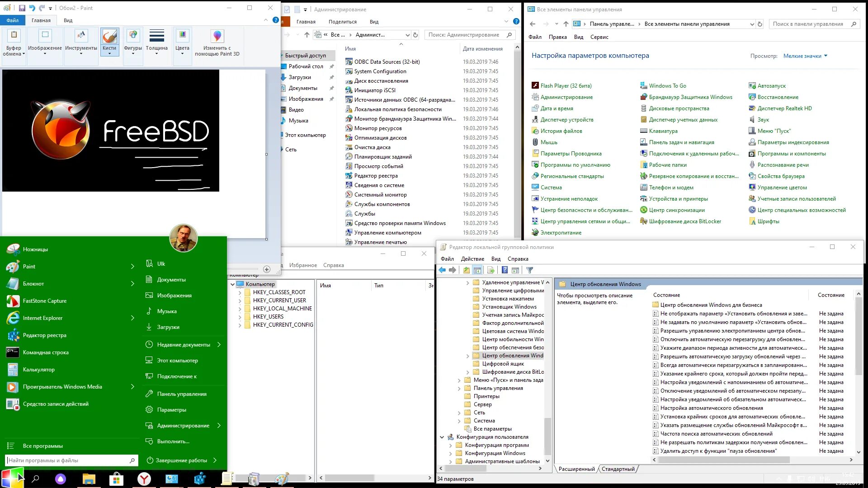Image resolution: width=868 pixels, height=488 pixels.
Task: Click the Export list icon in policy toolbar
Action: point(491,270)
